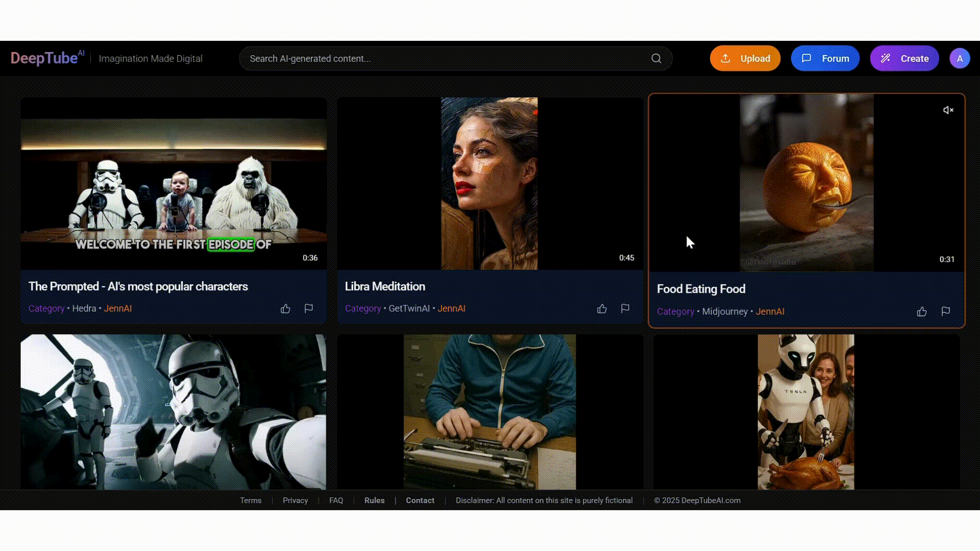The image size is (980, 551).
Task: Open the Rules footer link
Action: point(374,500)
